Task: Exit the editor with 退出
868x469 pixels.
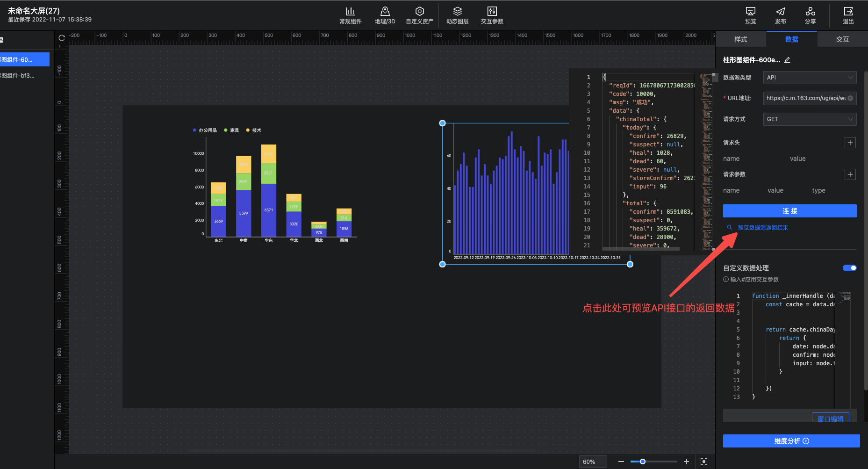Action: click(x=848, y=15)
